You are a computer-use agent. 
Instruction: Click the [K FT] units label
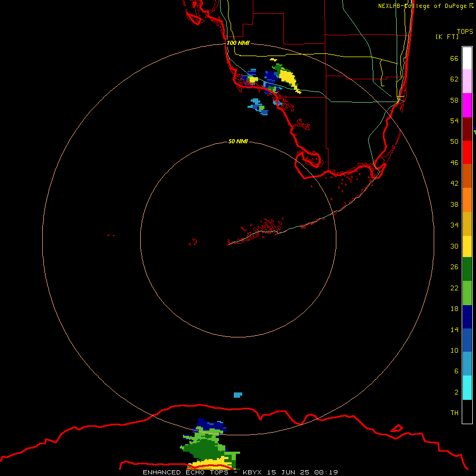click(447, 36)
